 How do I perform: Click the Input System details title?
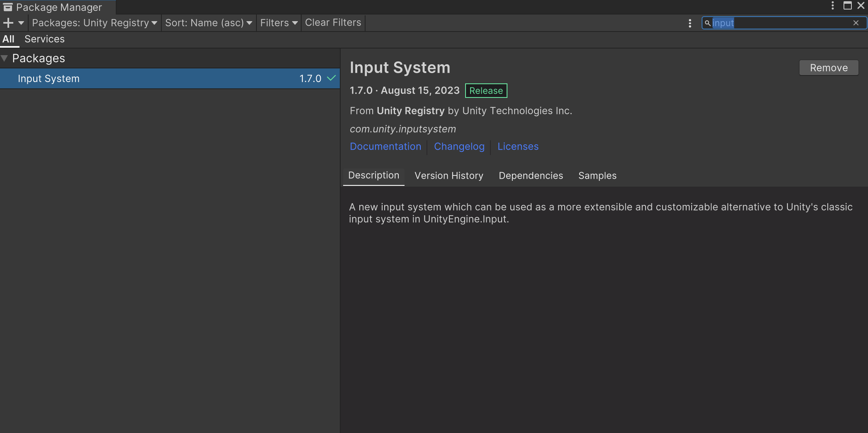point(400,68)
